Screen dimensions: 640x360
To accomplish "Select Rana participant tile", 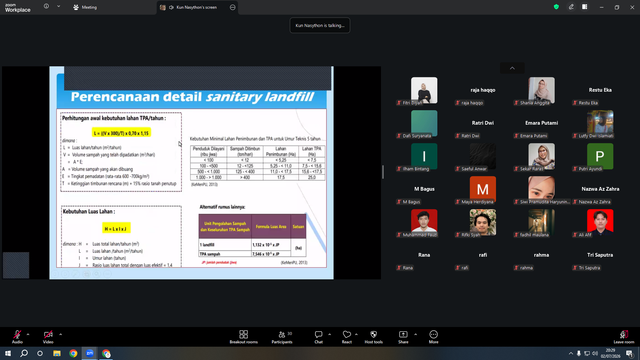I will [424, 256].
